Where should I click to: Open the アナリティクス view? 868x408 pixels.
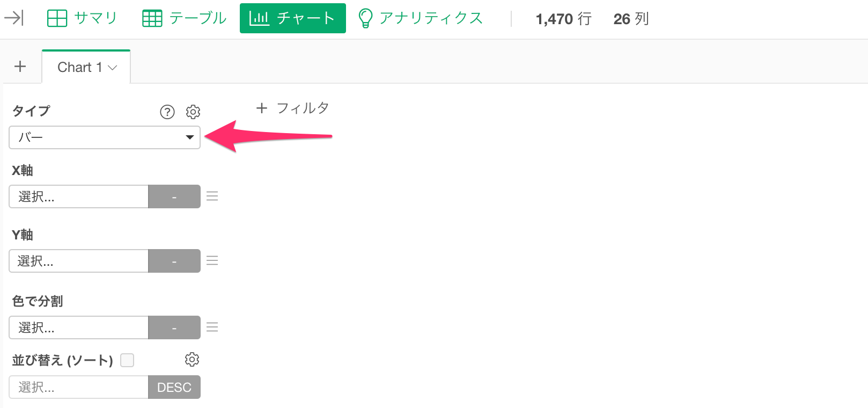(421, 18)
